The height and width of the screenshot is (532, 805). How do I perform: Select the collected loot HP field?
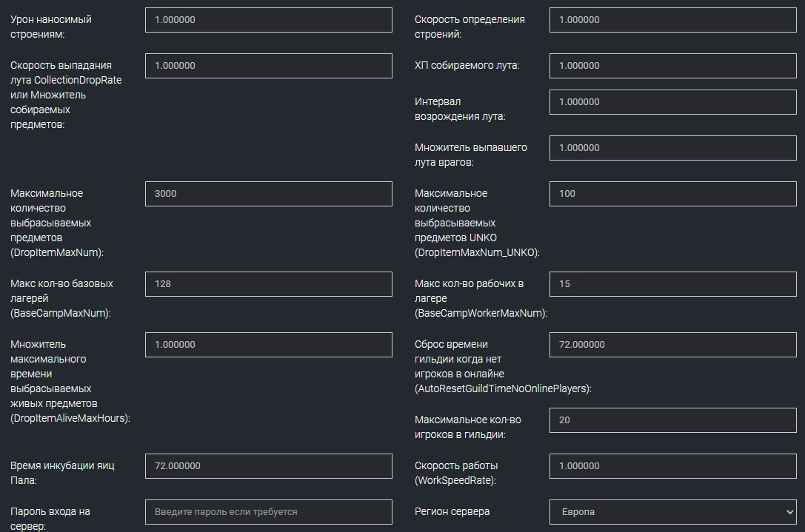672,66
